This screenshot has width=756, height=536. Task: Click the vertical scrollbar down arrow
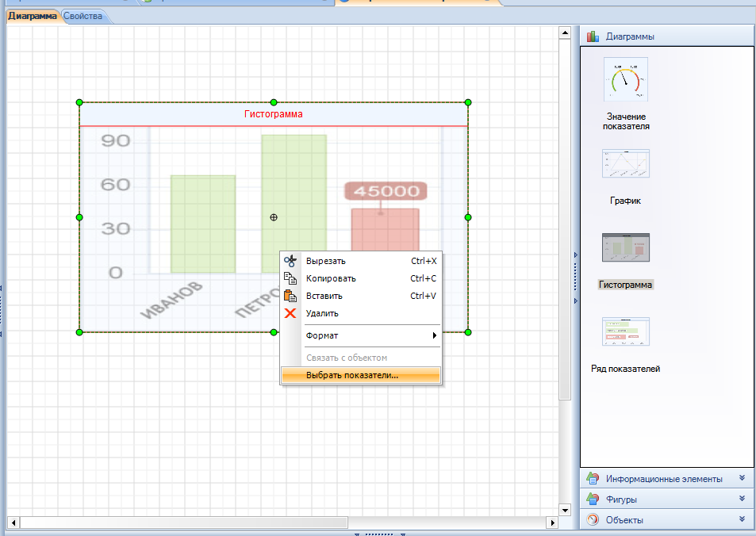click(x=565, y=509)
